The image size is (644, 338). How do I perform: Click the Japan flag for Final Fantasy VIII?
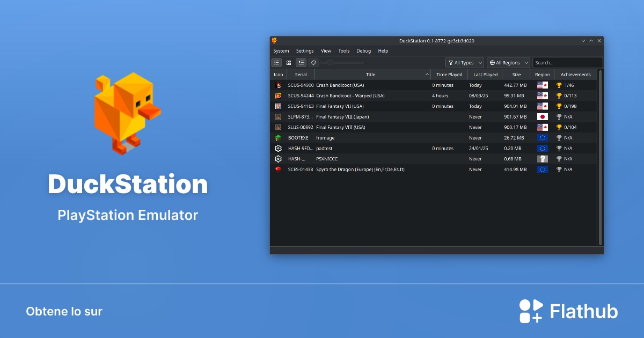[x=542, y=116]
